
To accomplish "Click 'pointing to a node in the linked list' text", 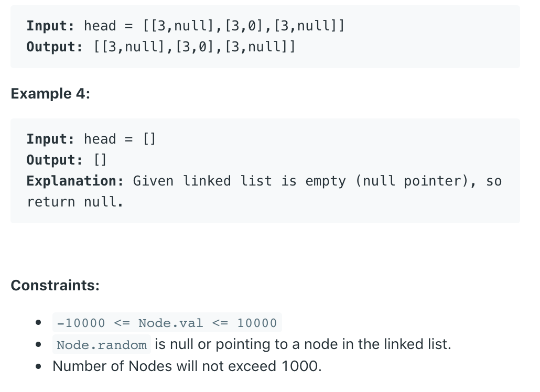I will pyautogui.click(x=333, y=344).
